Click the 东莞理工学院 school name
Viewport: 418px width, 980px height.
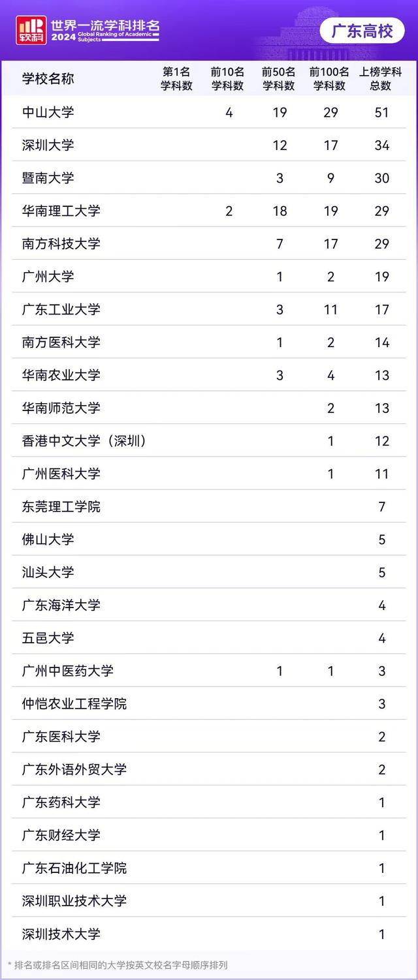coord(61,506)
